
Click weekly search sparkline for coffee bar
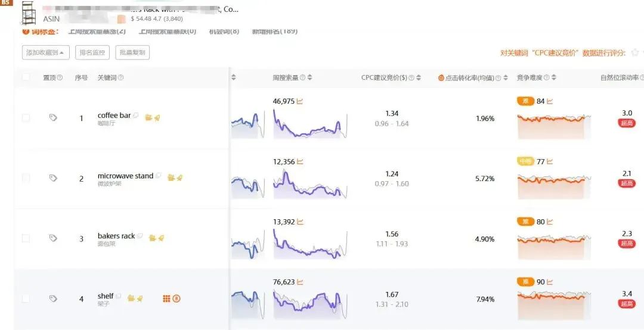pyautogui.click(x=309, y=123)
